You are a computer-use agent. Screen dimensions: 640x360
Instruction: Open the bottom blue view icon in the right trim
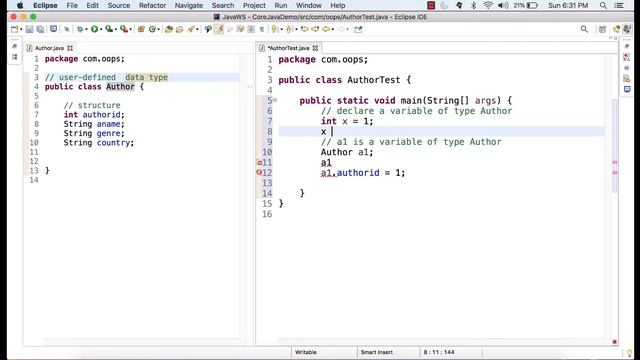[x=627, y=89]
